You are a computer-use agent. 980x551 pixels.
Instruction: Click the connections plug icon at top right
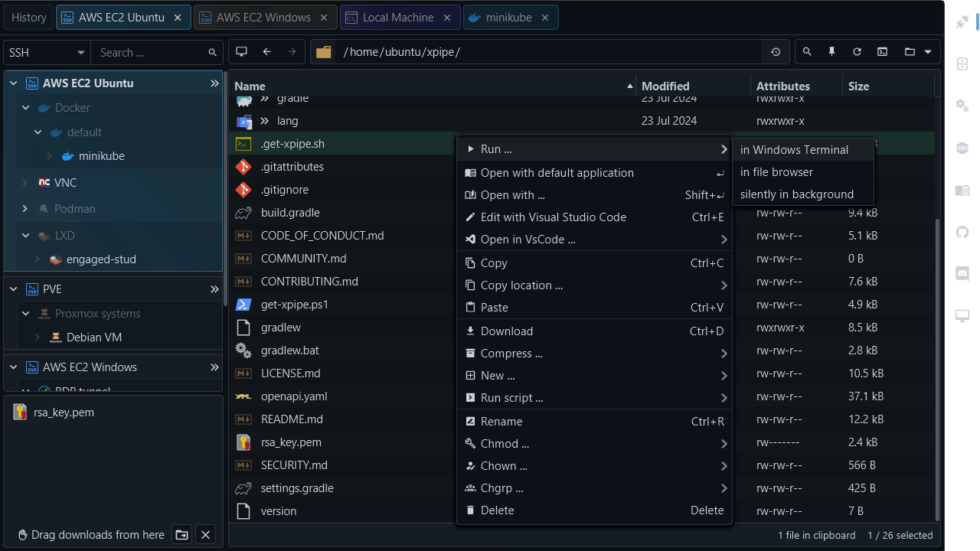point(962,21)
